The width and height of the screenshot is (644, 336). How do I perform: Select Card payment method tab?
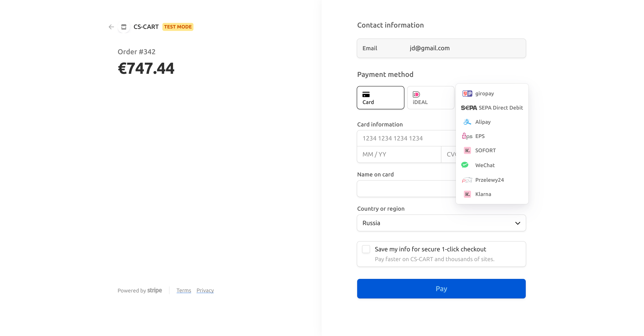[x=380, y=97]
